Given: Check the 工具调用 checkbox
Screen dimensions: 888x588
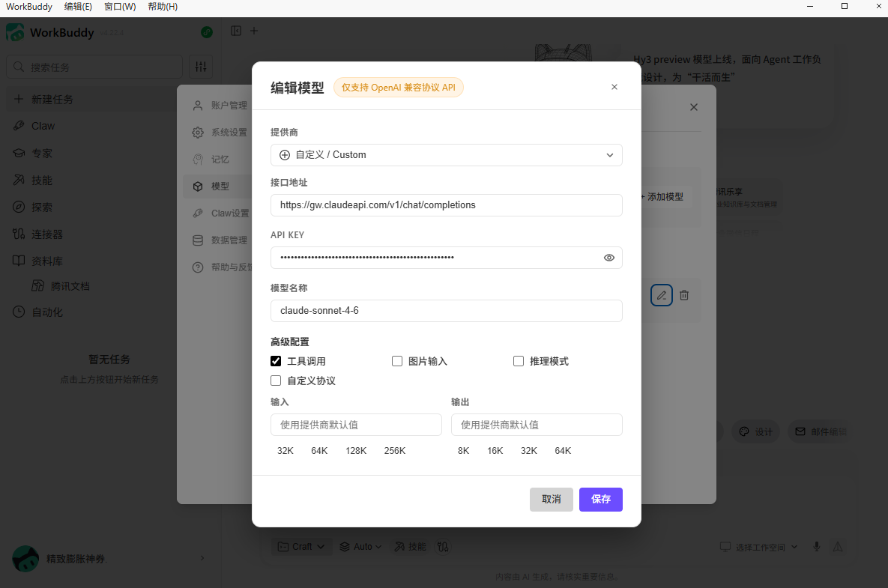Looking at the screenshot, I should 276,361.
